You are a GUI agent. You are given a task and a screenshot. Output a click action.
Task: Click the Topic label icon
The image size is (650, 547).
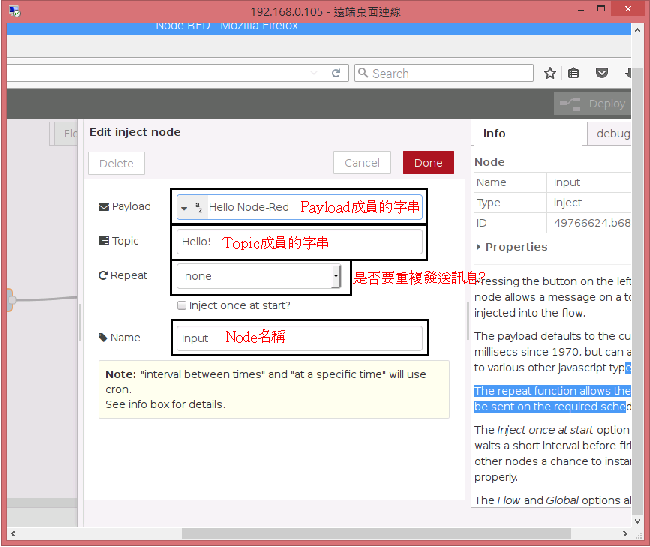pyautogui.click(x=104, y=241)
